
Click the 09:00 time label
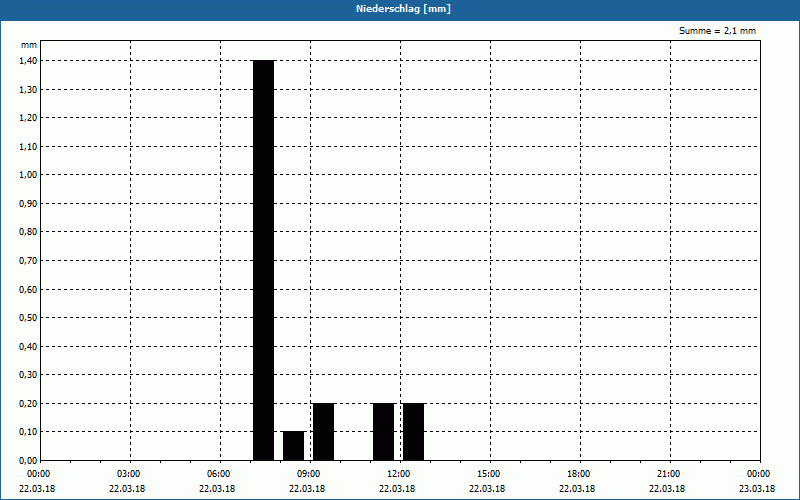[309, 474]
